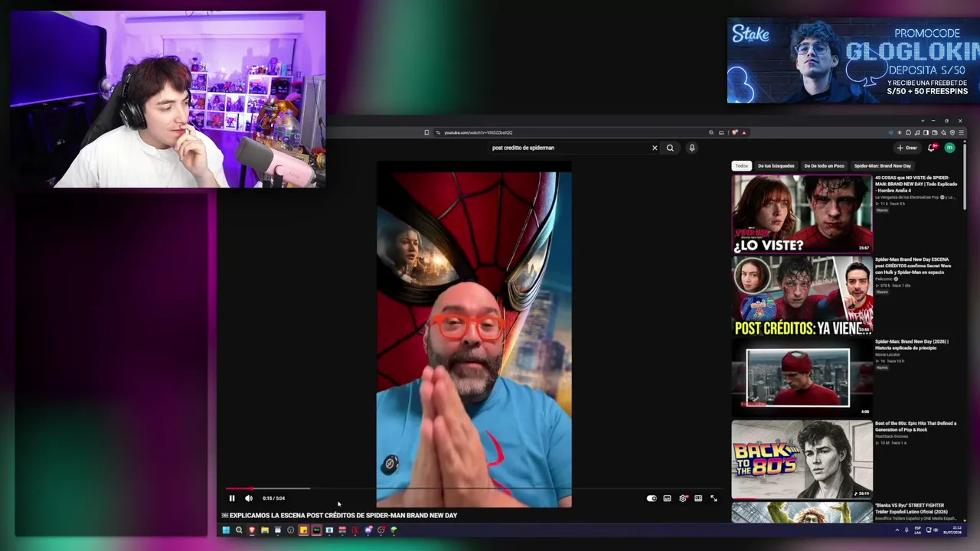Viewport: 980px width, 551px height.
Task: Pause the YouTube video
Action: (x=232, y=498)
